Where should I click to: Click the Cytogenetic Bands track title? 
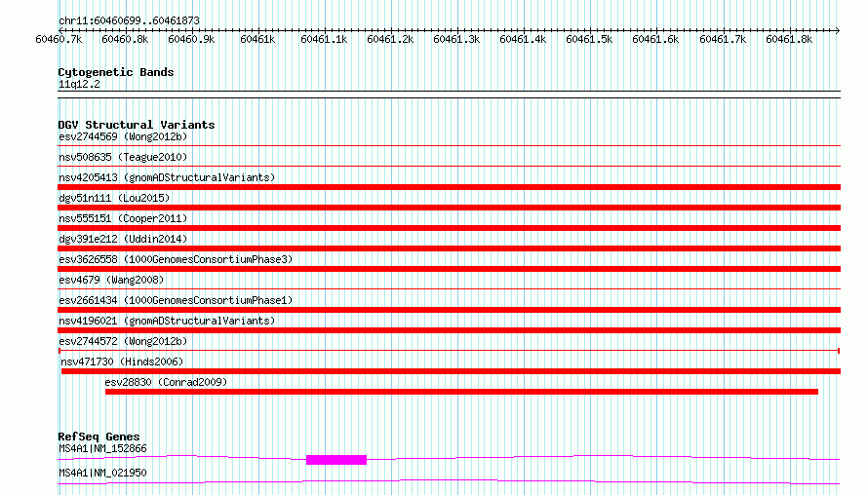tap(116, 72)
